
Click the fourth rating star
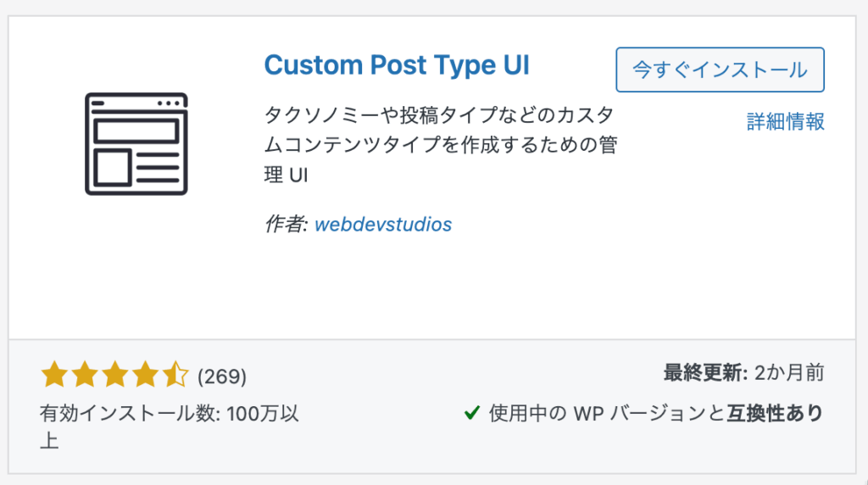(144, 374)
